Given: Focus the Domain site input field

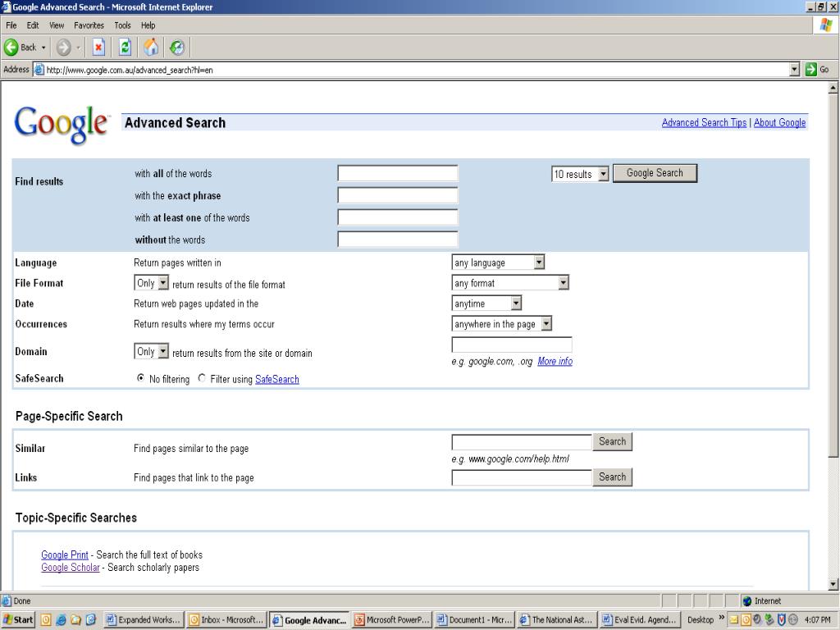Looking at the screenshot, I should pyautogui.click(x=512, y=345).
